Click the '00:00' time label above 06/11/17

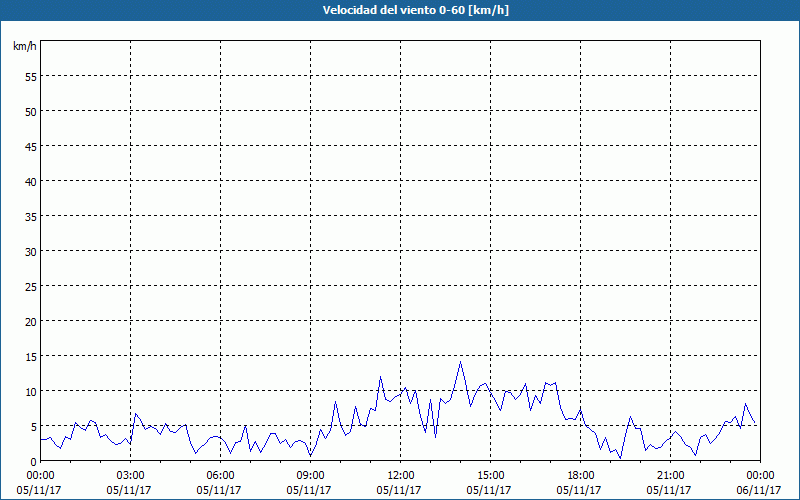[760, 476]
